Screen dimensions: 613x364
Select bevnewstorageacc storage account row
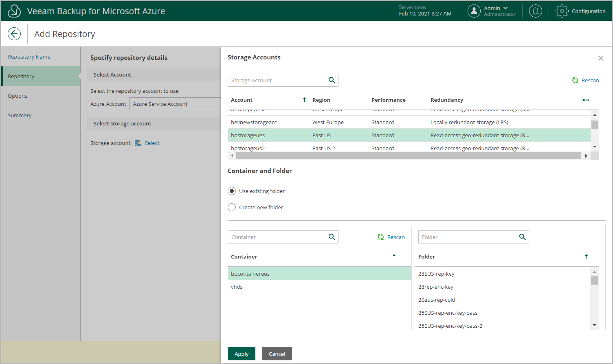click(409, 122)
